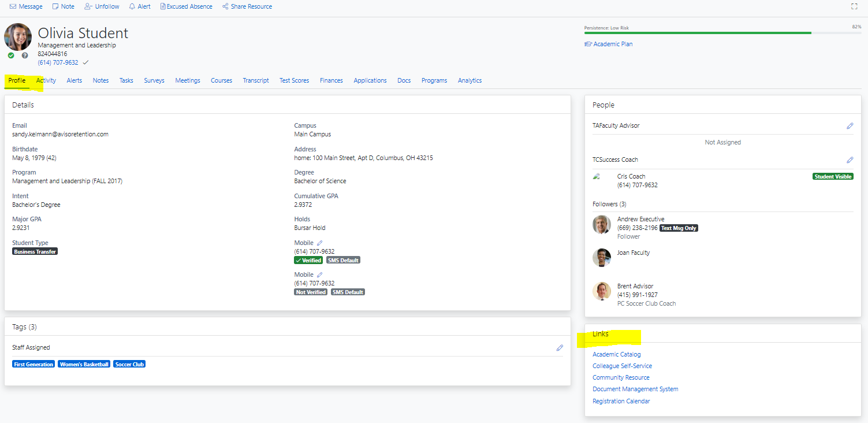Click Brent Advisor's name

(x=635, y=286)
